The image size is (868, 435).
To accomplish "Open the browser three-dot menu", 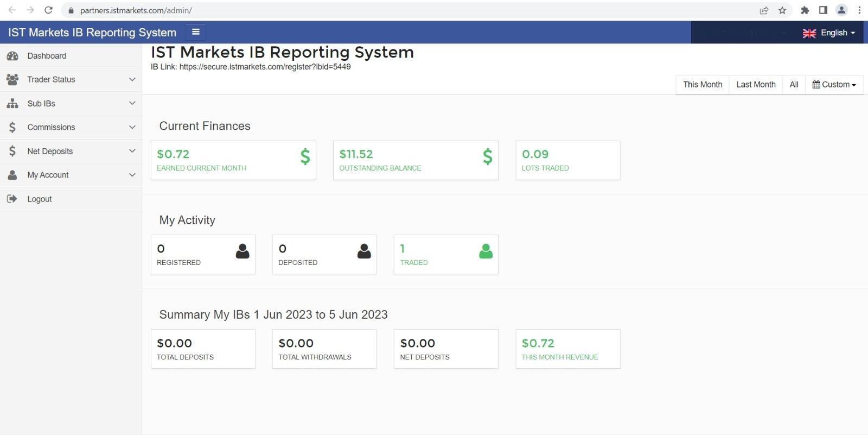I will tap(859, 10).
